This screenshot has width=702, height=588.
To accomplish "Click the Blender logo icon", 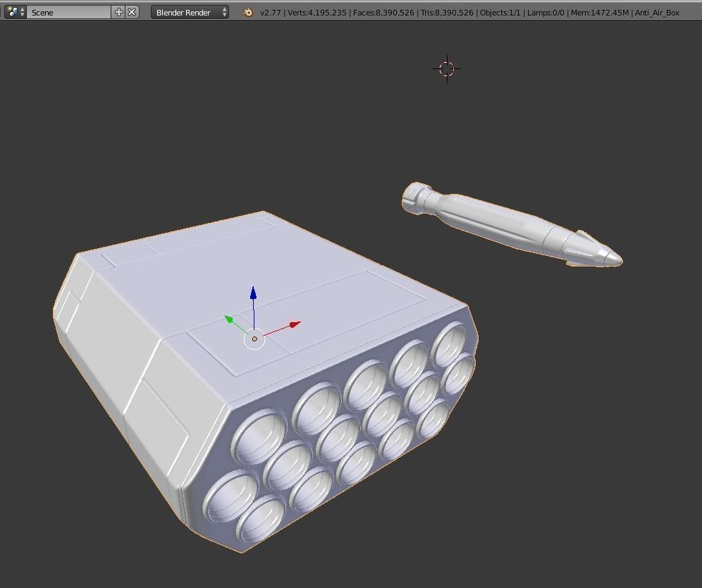I will (247, 12).
